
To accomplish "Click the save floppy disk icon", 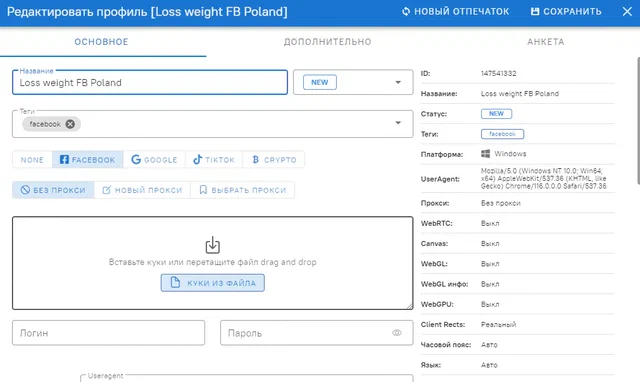I will (x=535, y=11).
